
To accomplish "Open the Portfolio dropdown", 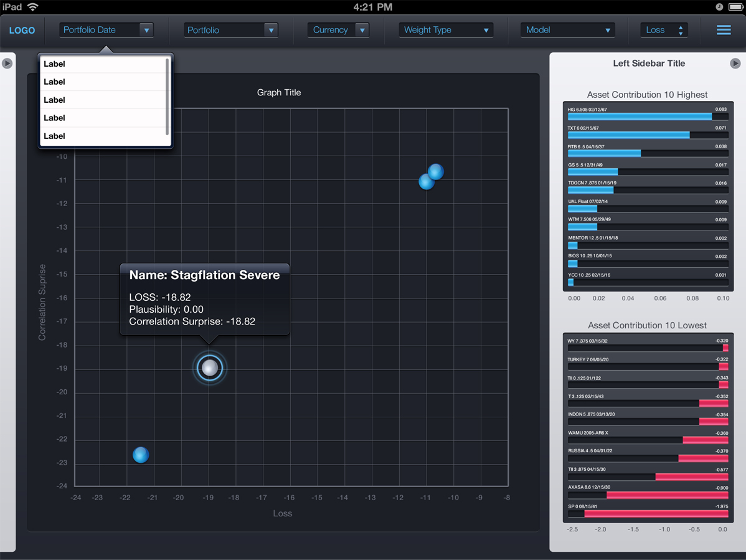I will pos(231,30).
